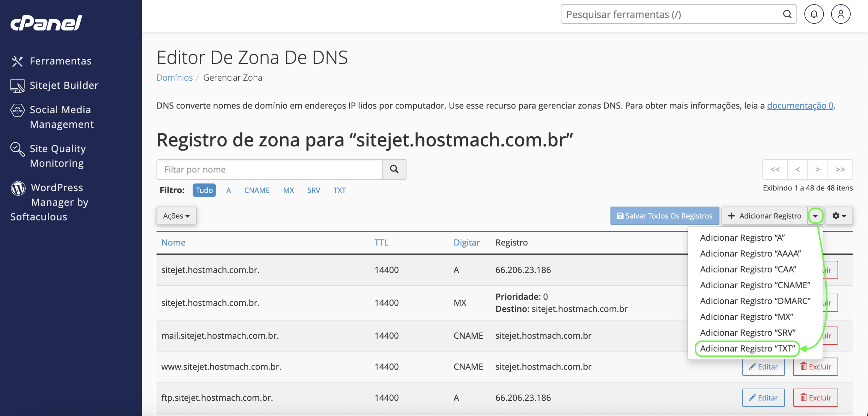868x416 pixels.
Task: Delete the ftp.sitejet.hostmach.com.br record
Action: pos(815,398)
